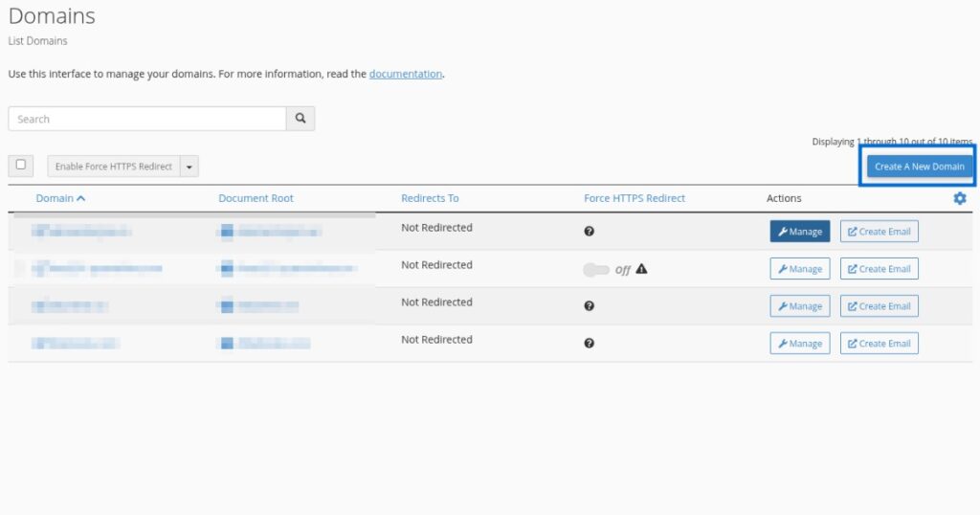
Task: Click help icon in fourth row's HTTPS column
Action: 590,344
